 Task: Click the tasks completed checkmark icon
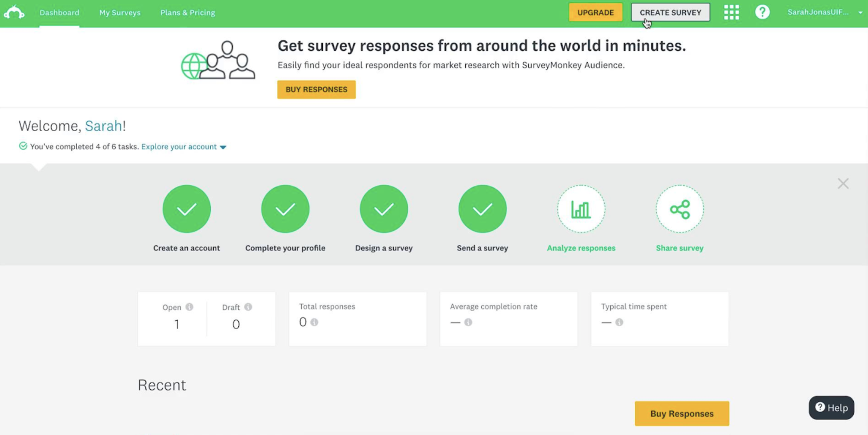pos(23,146)
